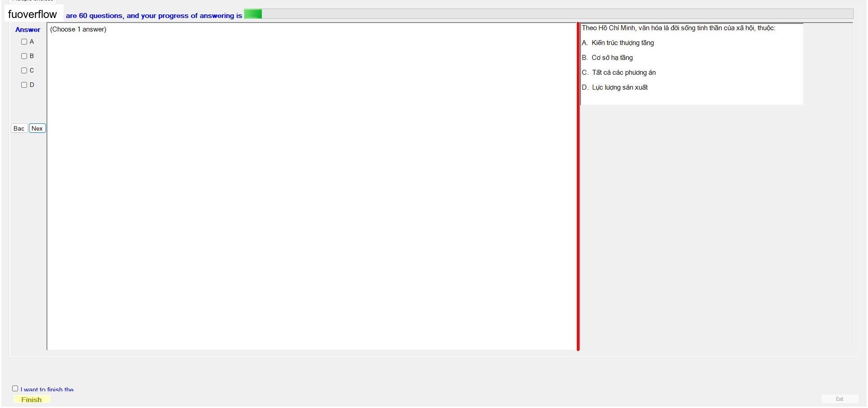Go to previous question with Back button
This screenshot has width=868, height=408.
[19, 129]
